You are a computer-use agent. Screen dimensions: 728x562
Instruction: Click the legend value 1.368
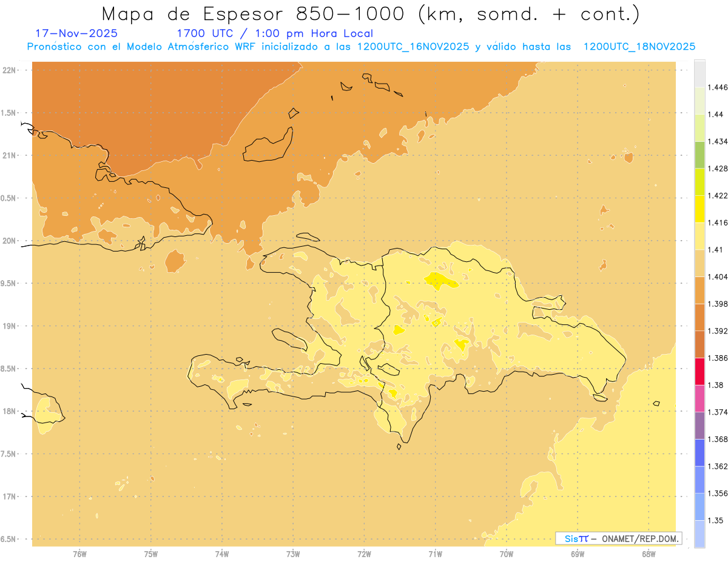click(718, 439)
